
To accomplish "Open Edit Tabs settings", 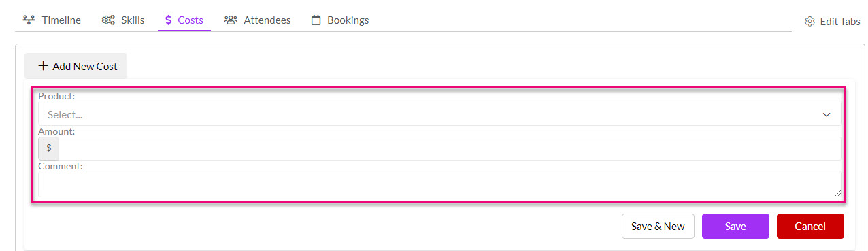I will pyautogui.click(x=833, y=22).
